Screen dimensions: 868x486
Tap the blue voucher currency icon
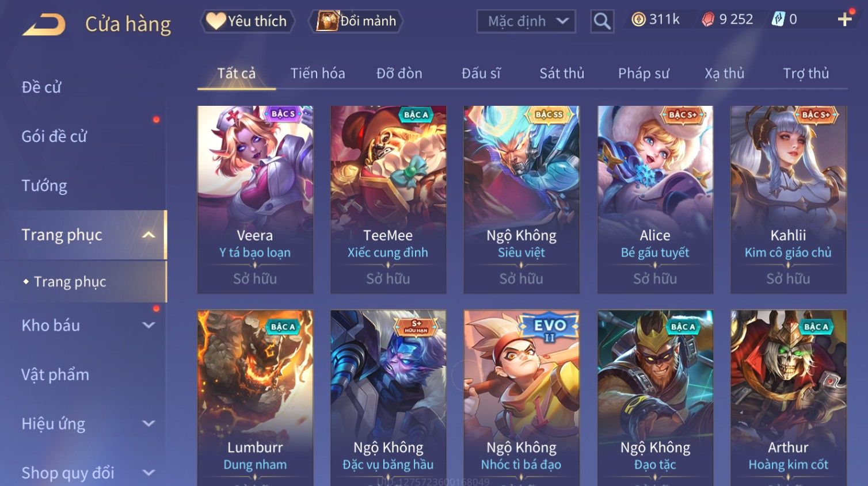(778, 20)
